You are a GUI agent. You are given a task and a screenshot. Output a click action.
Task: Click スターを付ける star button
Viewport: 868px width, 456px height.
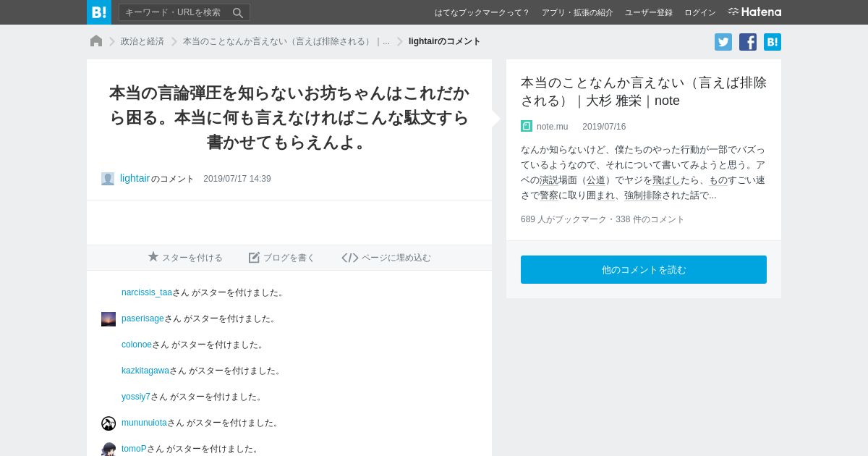(185, 258)
